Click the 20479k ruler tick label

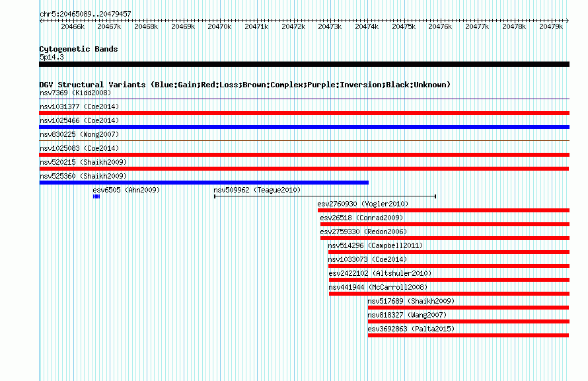pos(551,26)
